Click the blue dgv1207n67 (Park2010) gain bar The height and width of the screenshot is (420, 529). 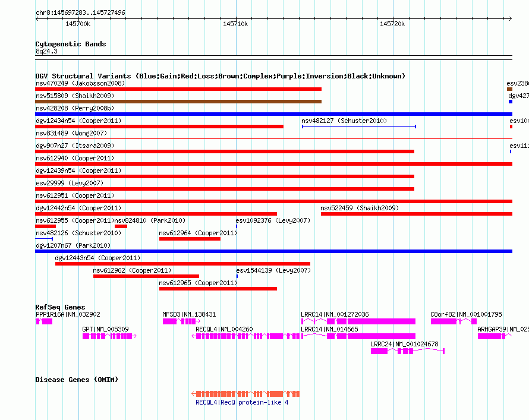click(x=273, y=251)
